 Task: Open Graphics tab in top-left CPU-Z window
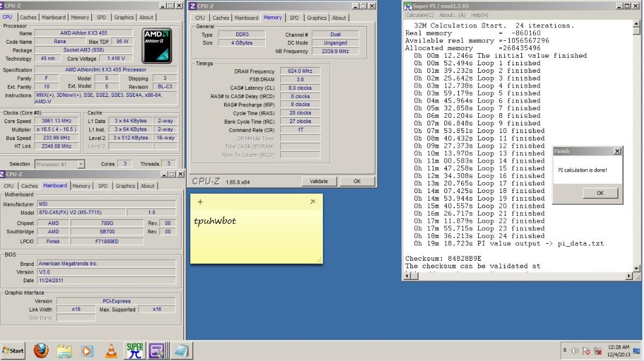point(124,17)
